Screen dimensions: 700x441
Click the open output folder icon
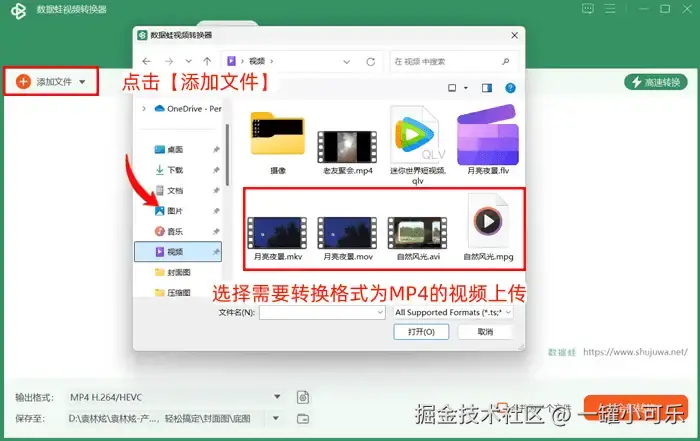point(303,419)
